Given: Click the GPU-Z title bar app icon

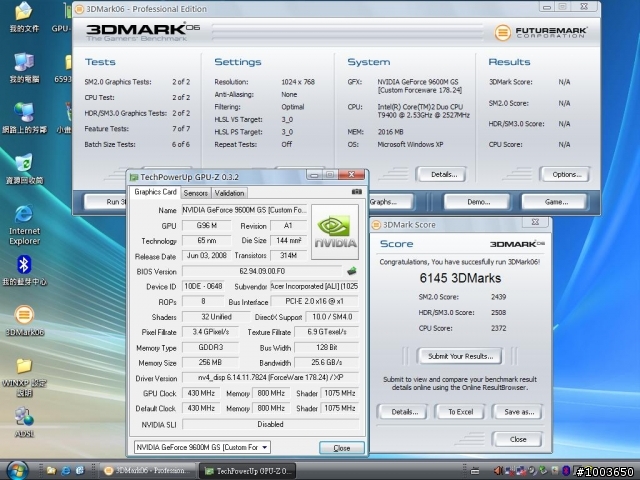Looking at the screenshot, I should pos(134,177).
